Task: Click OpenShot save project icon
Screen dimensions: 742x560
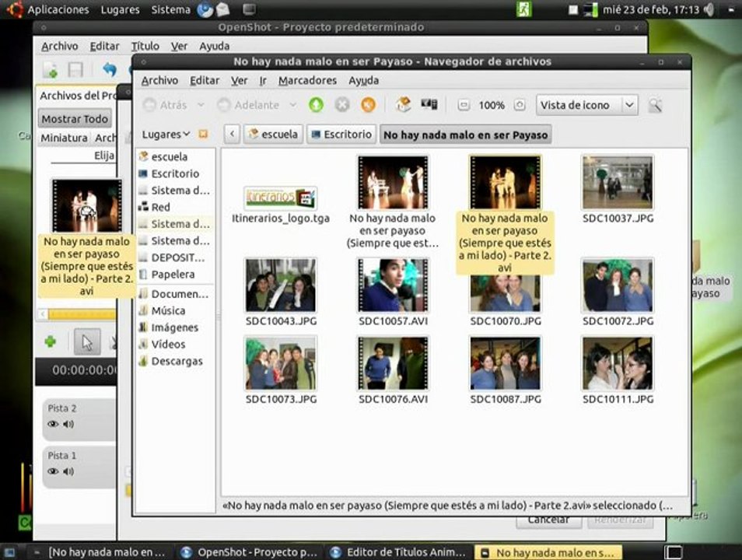Action: pos(75,70)
